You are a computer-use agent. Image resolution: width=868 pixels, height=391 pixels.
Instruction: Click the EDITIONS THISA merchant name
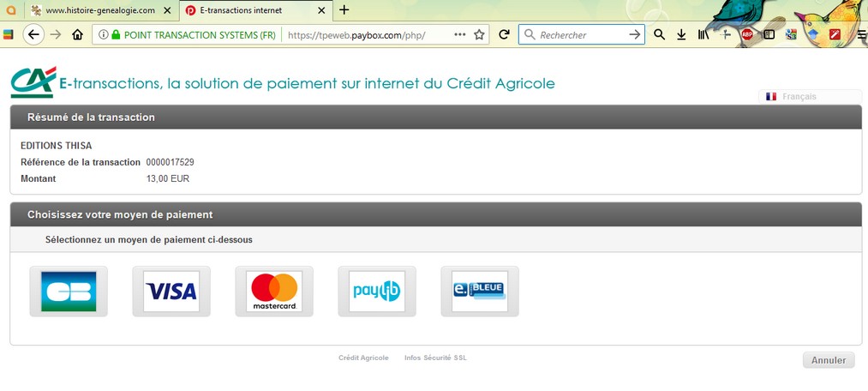56,146
